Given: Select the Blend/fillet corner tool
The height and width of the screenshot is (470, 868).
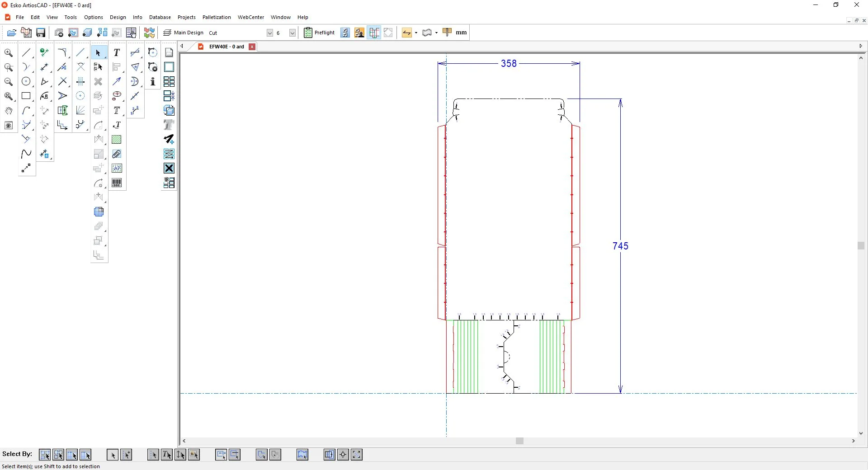Looking at the screenshot, I should (x=62, y=53).
